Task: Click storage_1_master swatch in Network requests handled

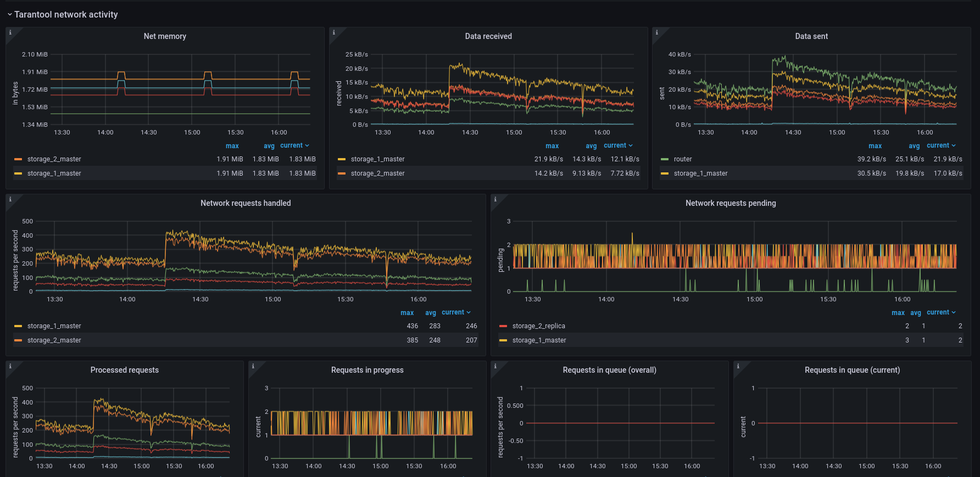Action: click(18, 326)
